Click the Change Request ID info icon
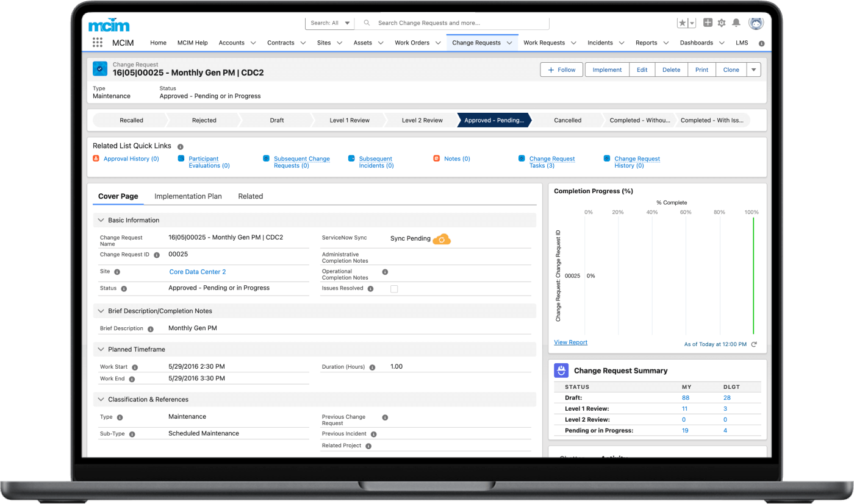This screenshot has height=504, width=854. tap(157, 255)
